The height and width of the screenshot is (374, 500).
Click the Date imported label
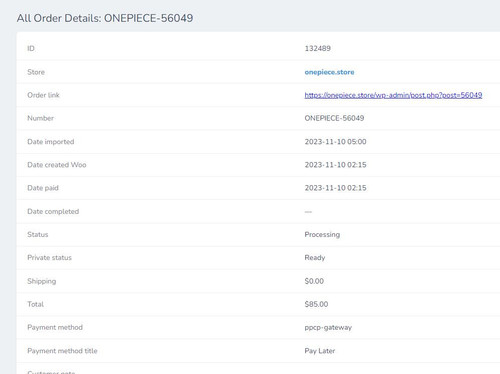pyautogui.click(x=51, y=142)
